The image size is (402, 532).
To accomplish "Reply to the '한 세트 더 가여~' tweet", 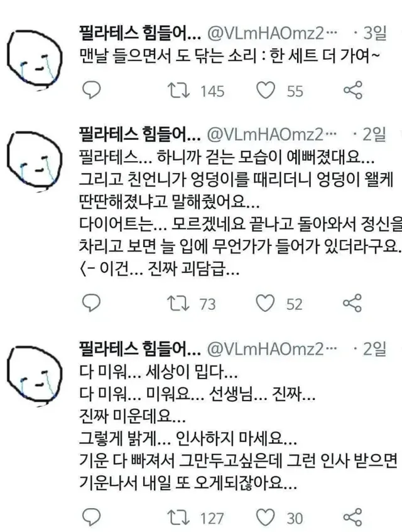I will [x=92, y=91].
